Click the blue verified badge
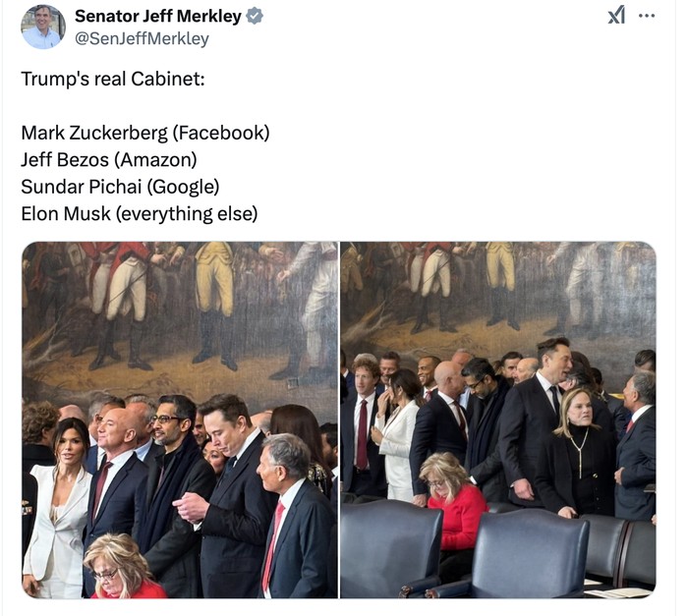 pyautogui.click(x=255, y=16)
